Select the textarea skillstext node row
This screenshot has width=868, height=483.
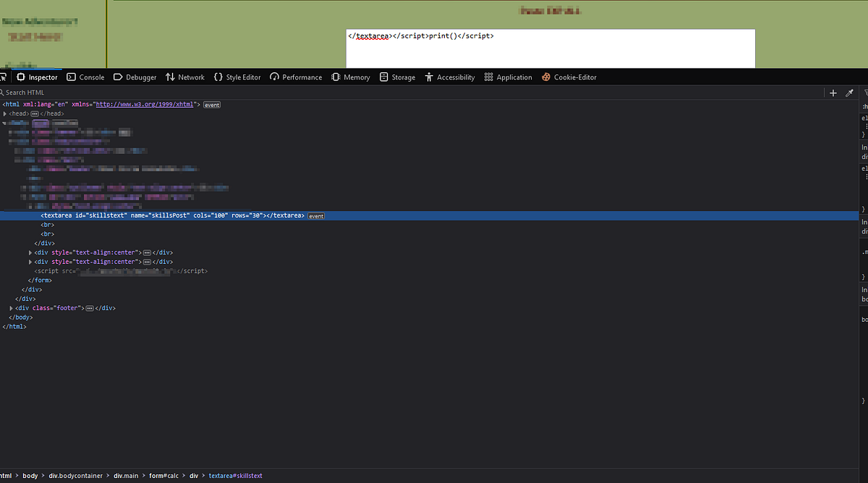[428, 216]
